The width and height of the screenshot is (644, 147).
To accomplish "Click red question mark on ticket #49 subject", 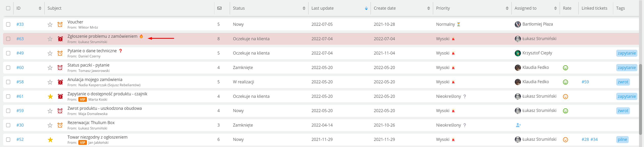I will pos(121,51).
